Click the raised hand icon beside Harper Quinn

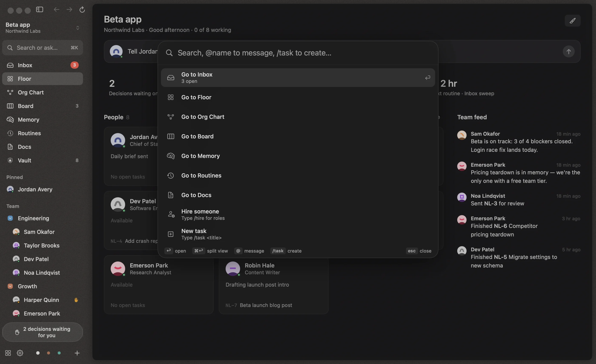coord(76,300)
